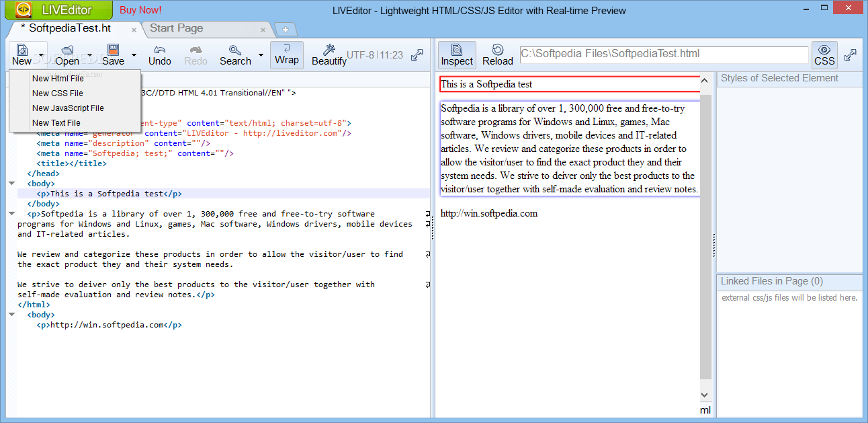Click 'http://win.softpedia.com' text in preview
This screenshot has width=868, height=423.
489,213
